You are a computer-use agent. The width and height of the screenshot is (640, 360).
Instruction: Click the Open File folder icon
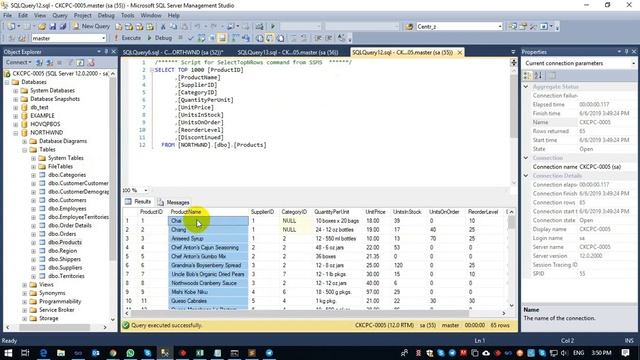click(x=42, y=27)
